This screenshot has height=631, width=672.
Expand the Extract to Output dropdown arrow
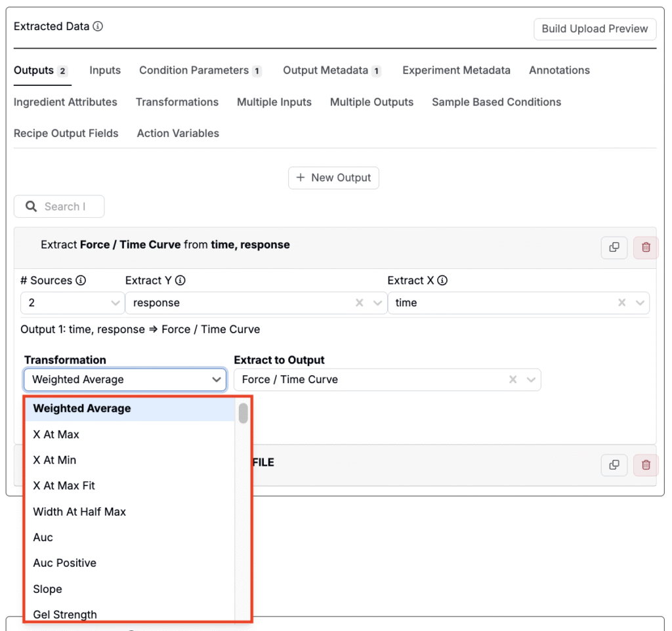click(530, 380)
